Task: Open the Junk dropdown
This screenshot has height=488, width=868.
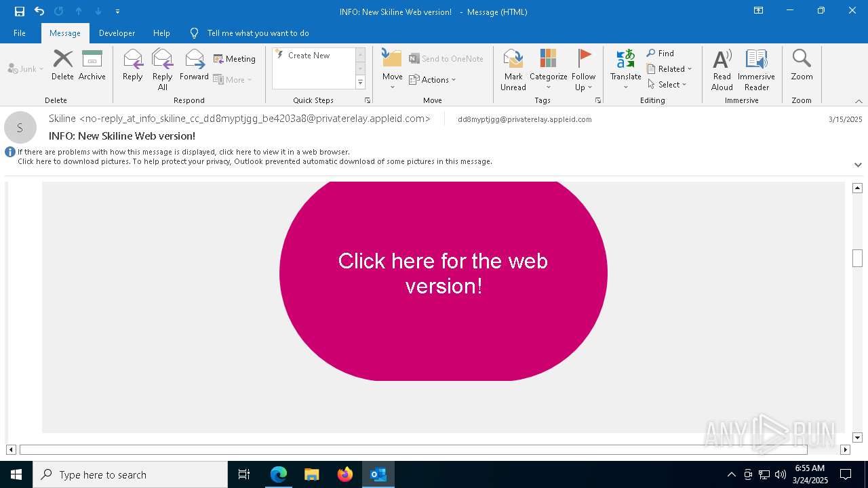Action: tap(26, 68)
